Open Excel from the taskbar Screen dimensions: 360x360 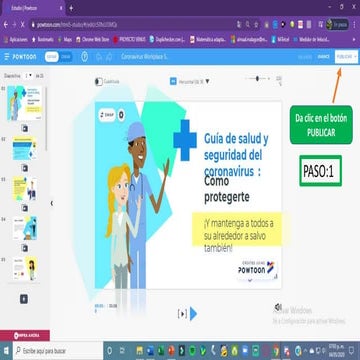pos(161,351)
